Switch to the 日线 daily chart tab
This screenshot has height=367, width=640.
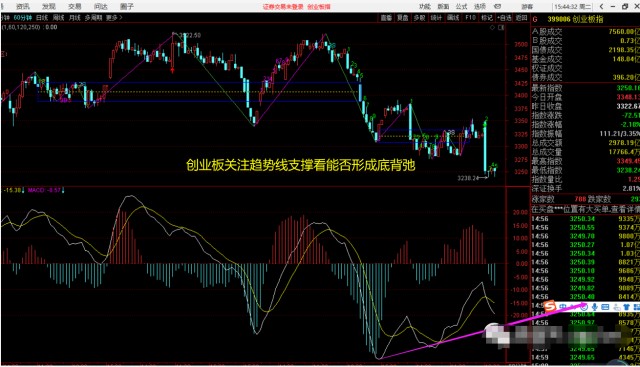tap(42, 18)
